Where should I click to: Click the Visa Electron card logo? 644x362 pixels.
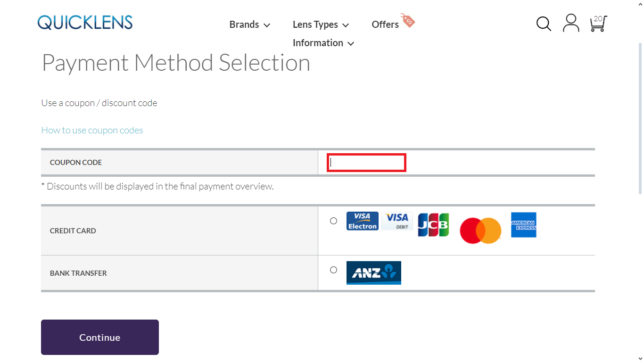[362, 221]
